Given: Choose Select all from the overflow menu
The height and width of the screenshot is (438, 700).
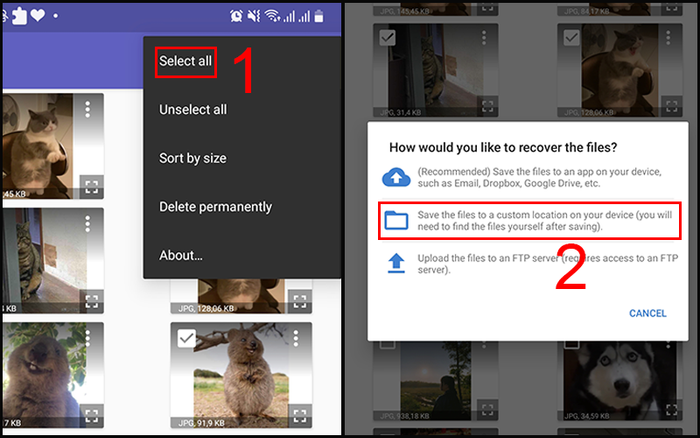Looking at the screenshot, I should [185, 61].
